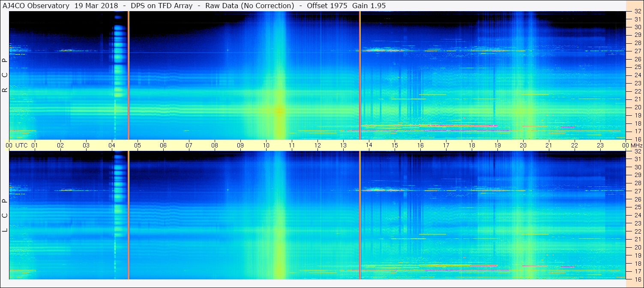The height and width of the screenshot is (288, 644).
Task: Select hour "03" on the UTC time axis
Action: 86,145
